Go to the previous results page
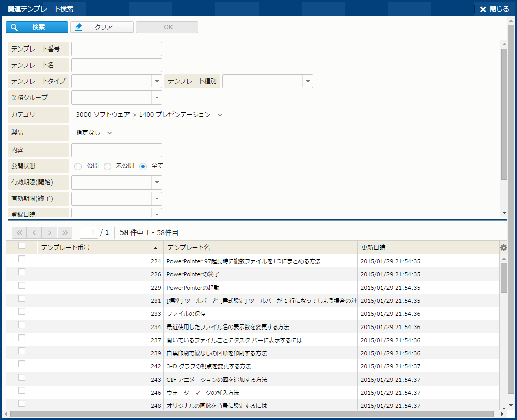Image resolution: width=517 pixels, height=420 pixels. pos(34,232)
